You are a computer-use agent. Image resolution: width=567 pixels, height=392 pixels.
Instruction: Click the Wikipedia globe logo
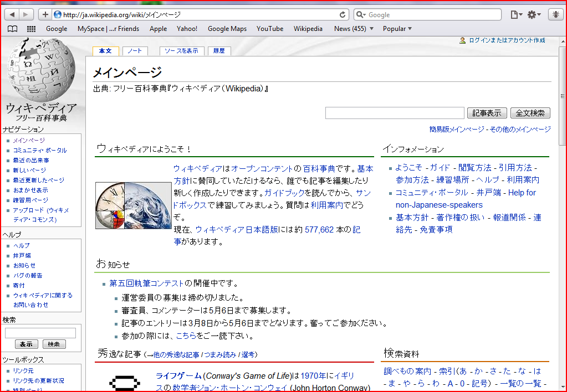click(x=41, y=70)
